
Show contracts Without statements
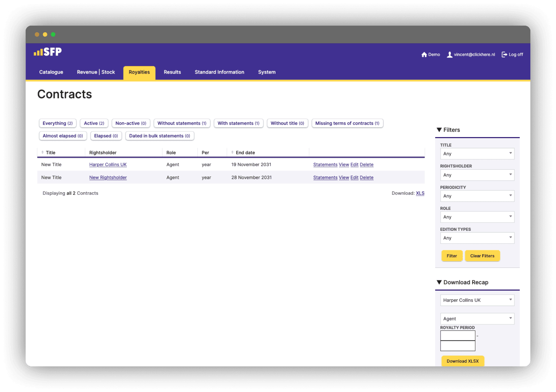coord(182,123)
